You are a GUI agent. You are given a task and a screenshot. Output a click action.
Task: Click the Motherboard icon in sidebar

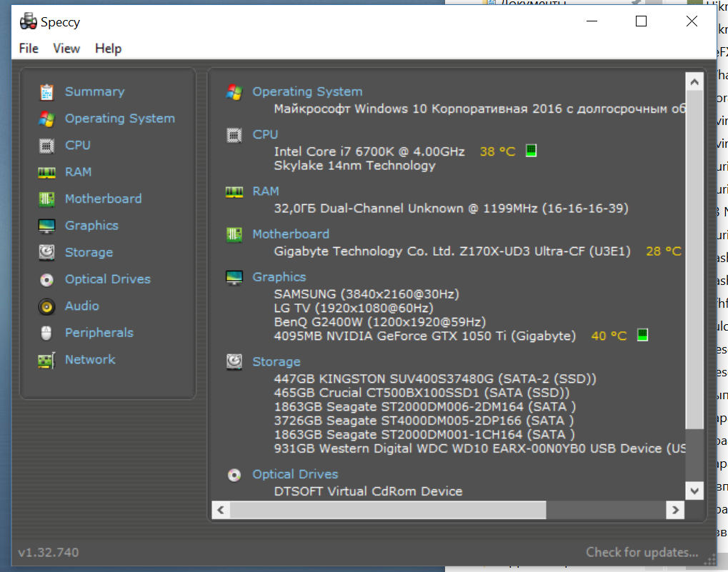tap(46, 199)
